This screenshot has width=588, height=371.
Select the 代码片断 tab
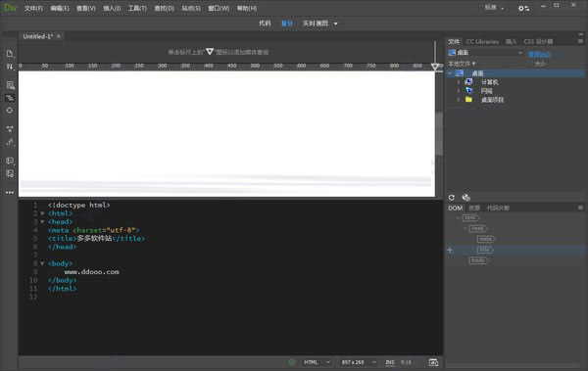[498, 208]
